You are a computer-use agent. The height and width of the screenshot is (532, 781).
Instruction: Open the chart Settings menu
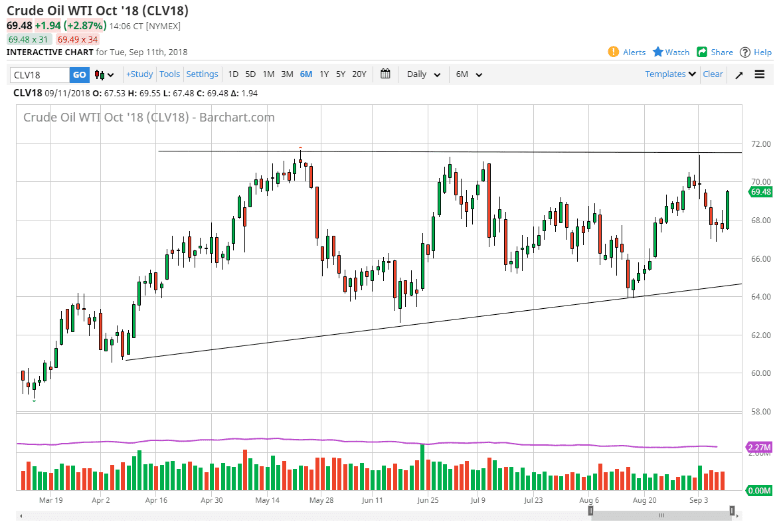[x=202, y=74]
